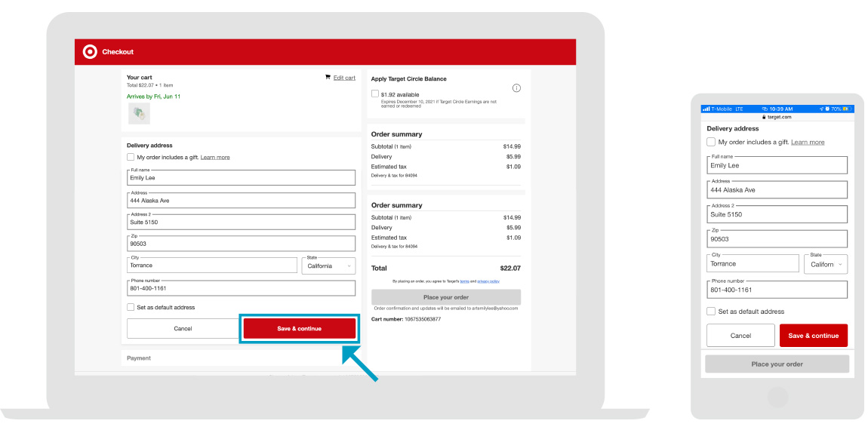Click the desktop Place your order button
The width and height of the screenshot is (868, 436).
coord(446,297)
